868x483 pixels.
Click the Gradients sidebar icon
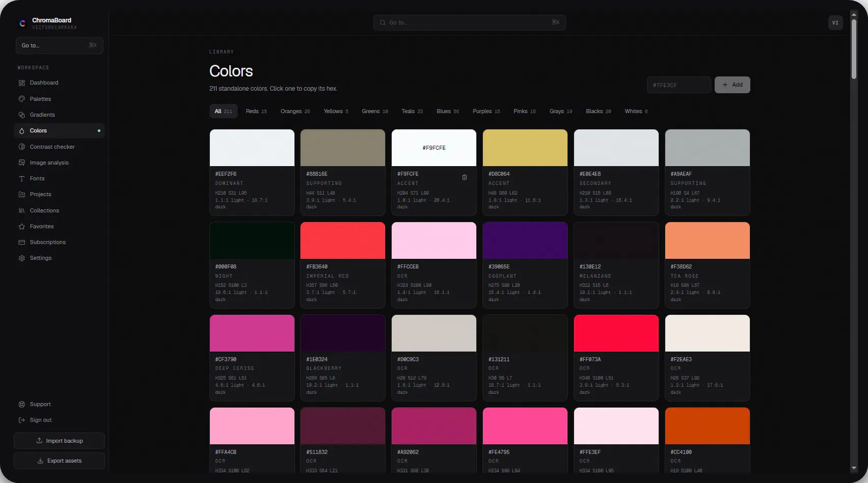[21, 115]
